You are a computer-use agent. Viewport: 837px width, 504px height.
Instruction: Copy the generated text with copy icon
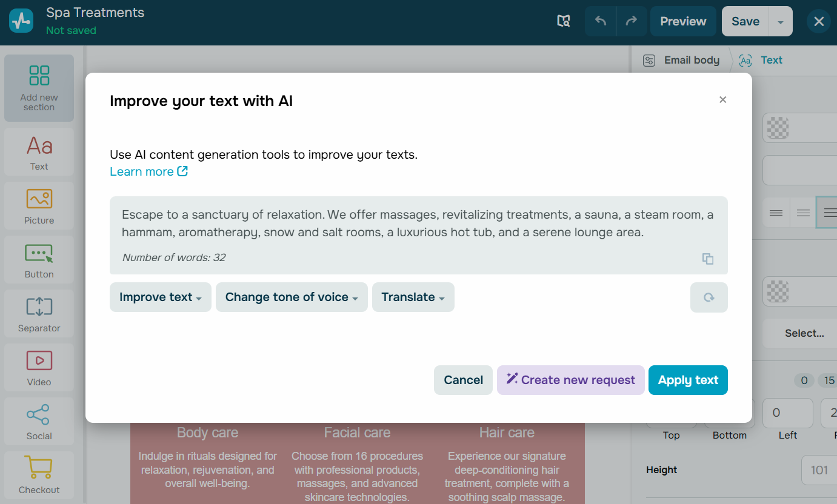click(707, 259)
